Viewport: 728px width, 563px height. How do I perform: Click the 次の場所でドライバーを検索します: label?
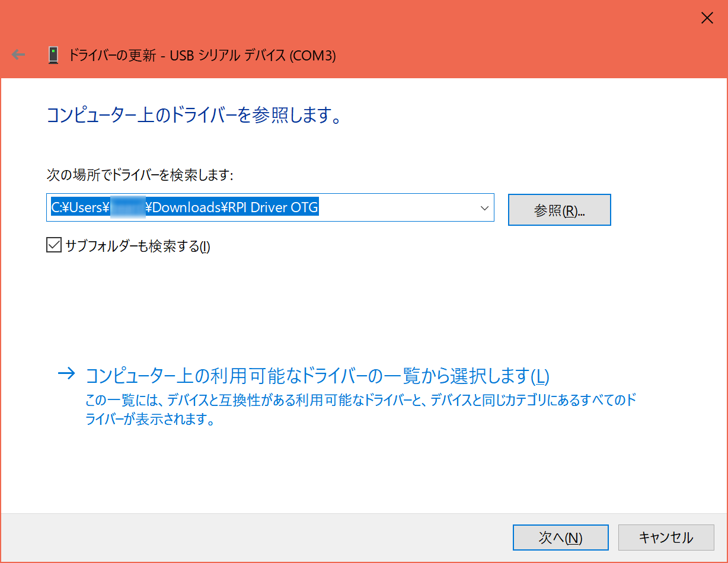pyautogui.click(x=140, y=174)
